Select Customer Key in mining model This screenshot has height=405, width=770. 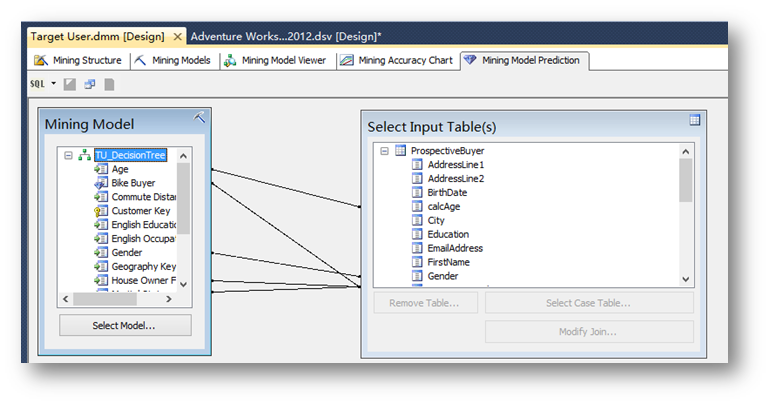141,211
